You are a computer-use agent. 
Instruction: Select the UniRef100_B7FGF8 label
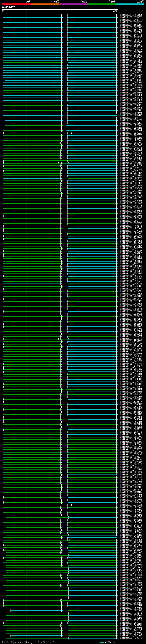coord(131,60)
